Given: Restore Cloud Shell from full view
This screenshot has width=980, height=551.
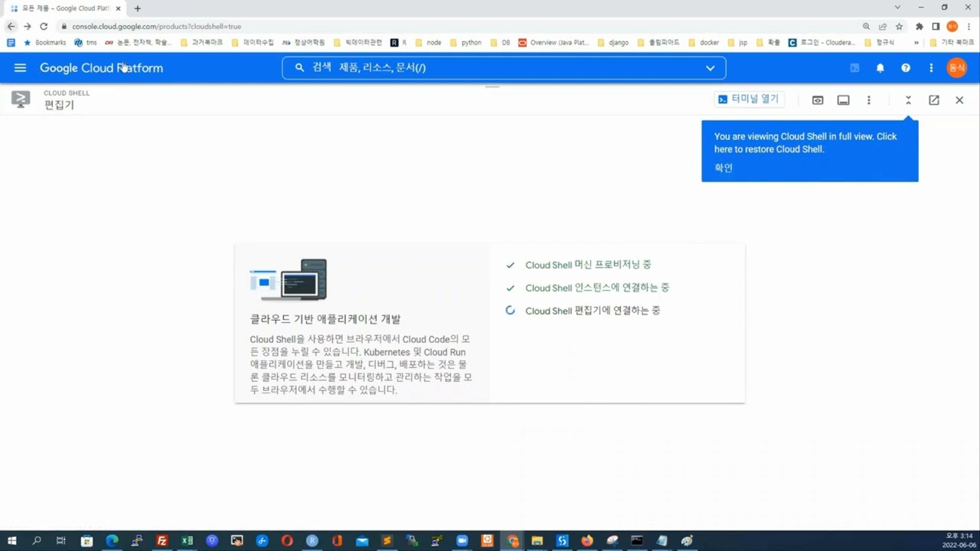Looking at the screenshot, I should (908, 100).
